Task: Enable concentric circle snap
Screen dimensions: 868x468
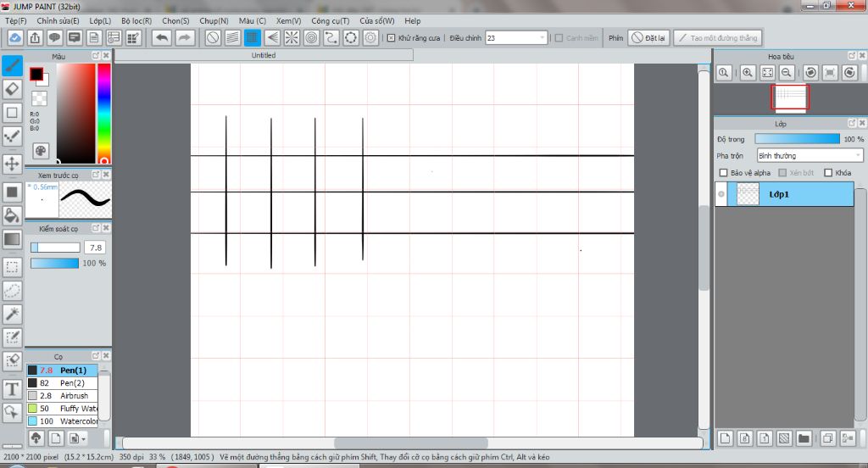Action: pos(312,37)
